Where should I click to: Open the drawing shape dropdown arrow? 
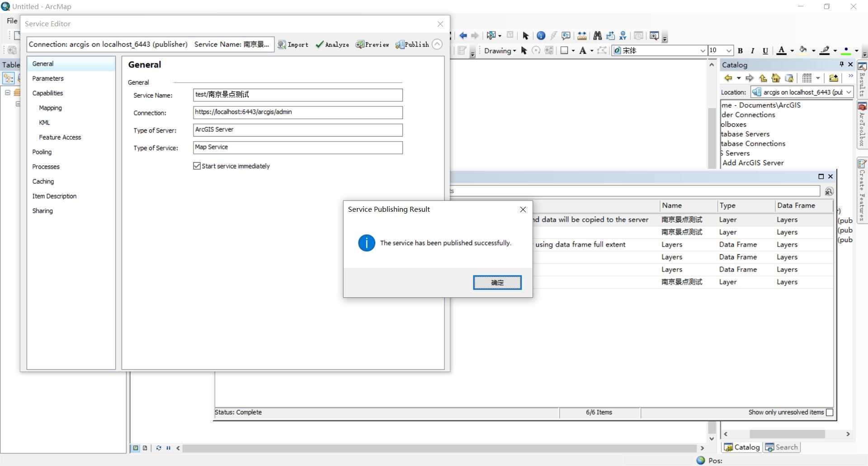point(573,51)
